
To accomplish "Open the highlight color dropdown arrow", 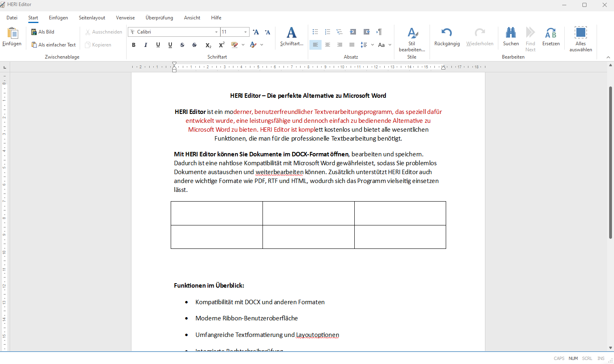I will (x=243, y=45).
